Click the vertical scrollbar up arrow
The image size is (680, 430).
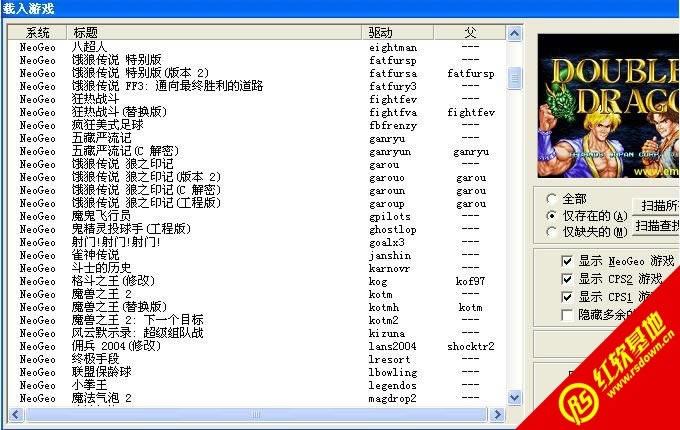pyautogui.click(x=514, y=33)
